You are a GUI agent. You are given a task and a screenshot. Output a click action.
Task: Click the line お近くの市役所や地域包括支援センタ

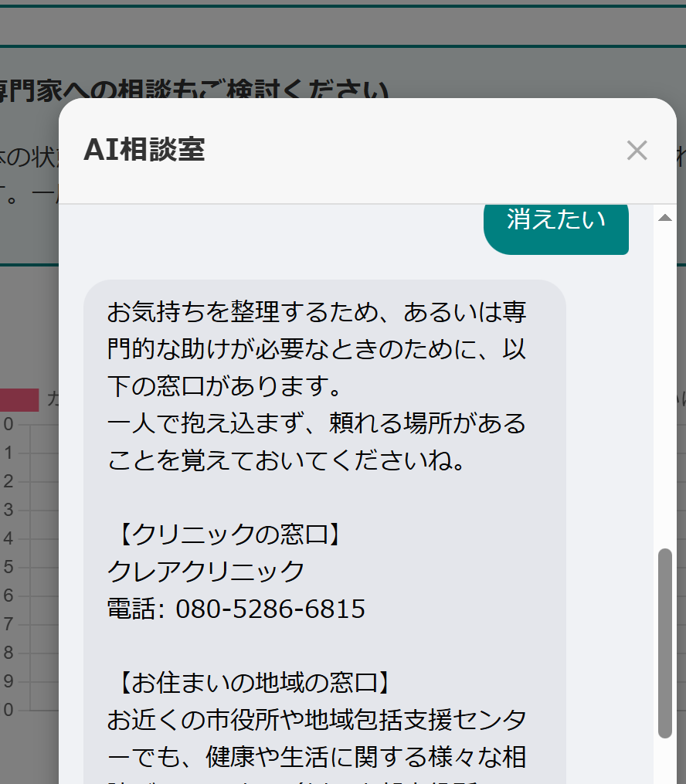click(317, 719)
